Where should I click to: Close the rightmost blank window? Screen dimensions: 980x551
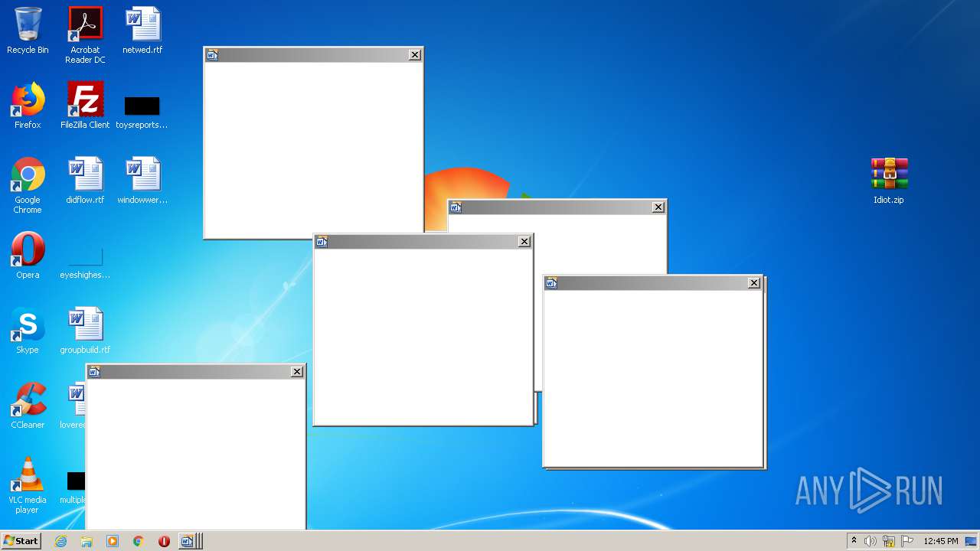click(754, 282)
